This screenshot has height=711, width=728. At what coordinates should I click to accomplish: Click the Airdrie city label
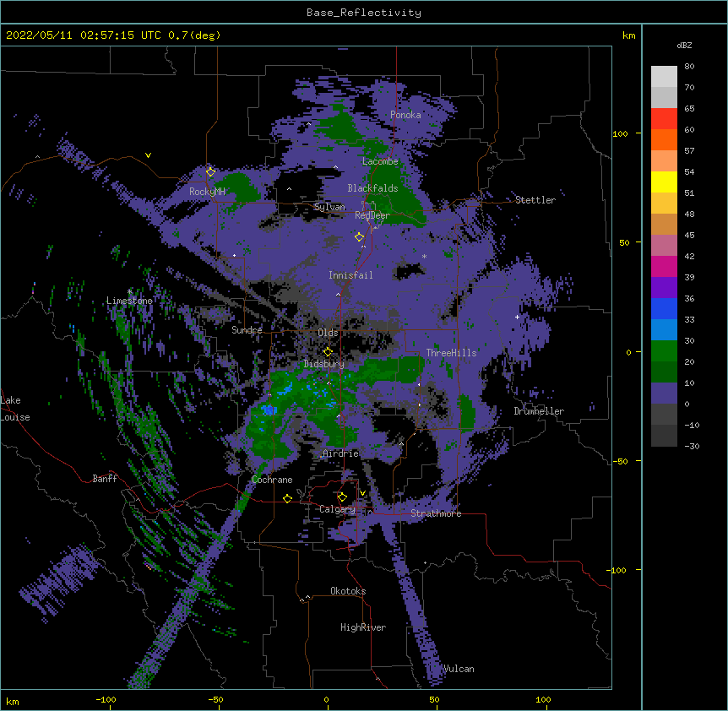(340, 453)
